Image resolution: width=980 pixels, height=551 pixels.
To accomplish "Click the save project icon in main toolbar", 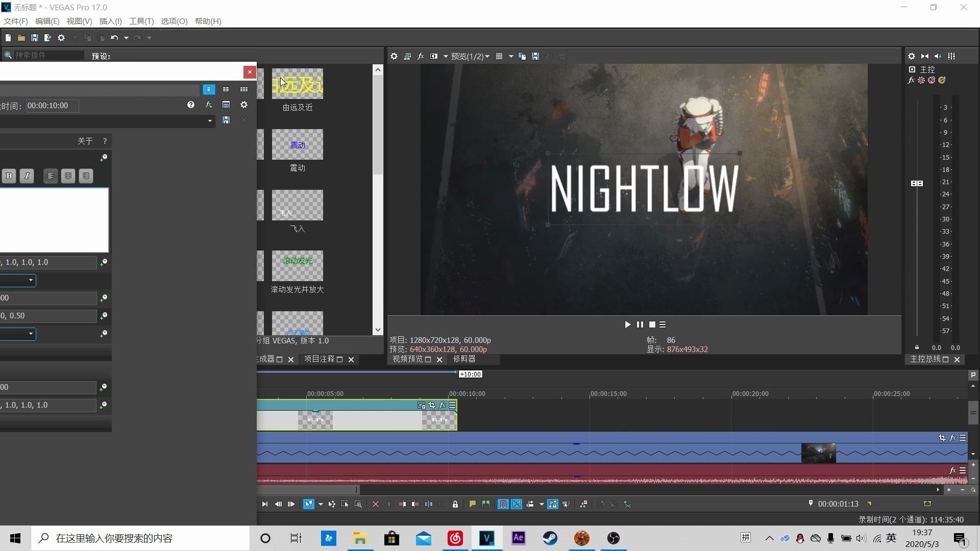I will (34, 38).
